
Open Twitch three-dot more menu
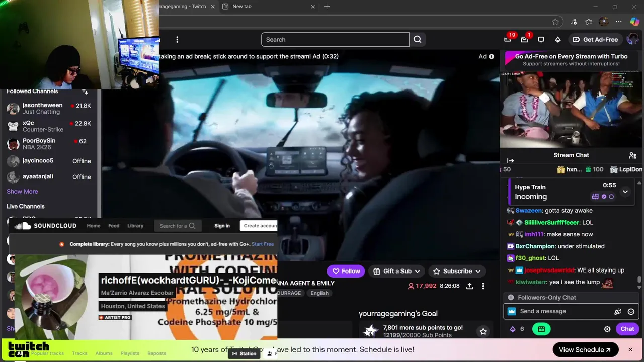click(177, 40)
